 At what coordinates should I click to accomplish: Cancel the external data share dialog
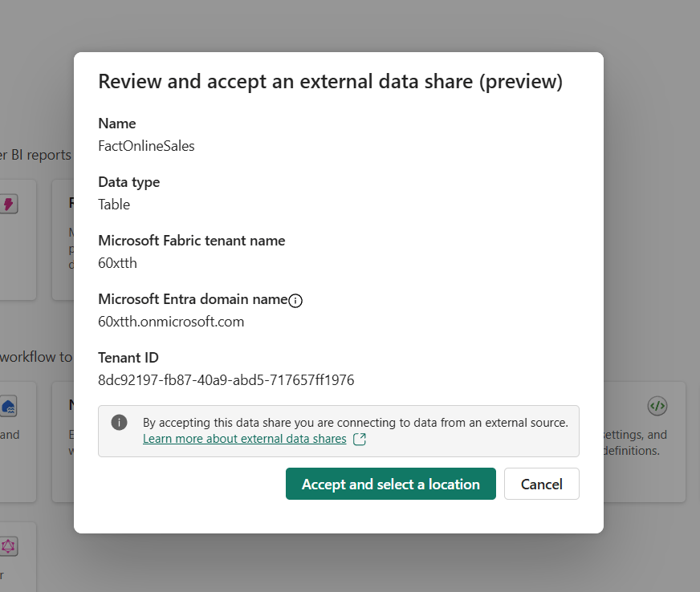pos(541,484)
